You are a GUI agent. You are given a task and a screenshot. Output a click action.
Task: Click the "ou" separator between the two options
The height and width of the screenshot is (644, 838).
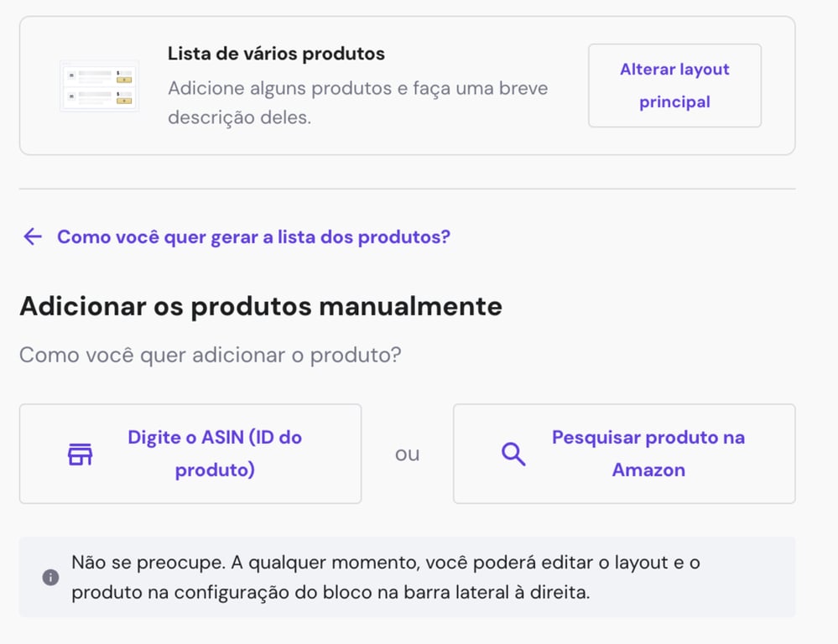407,454
